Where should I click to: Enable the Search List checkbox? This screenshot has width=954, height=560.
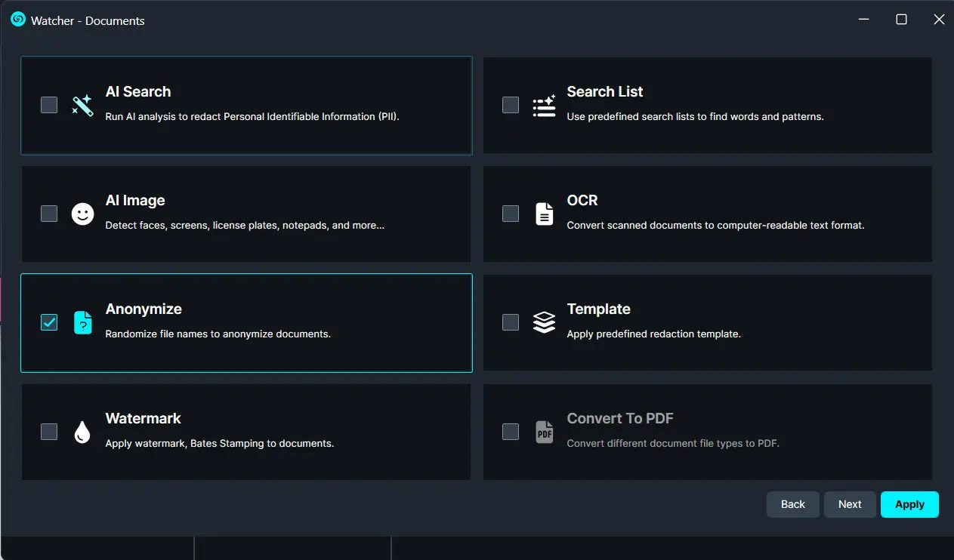coord(511,105)
